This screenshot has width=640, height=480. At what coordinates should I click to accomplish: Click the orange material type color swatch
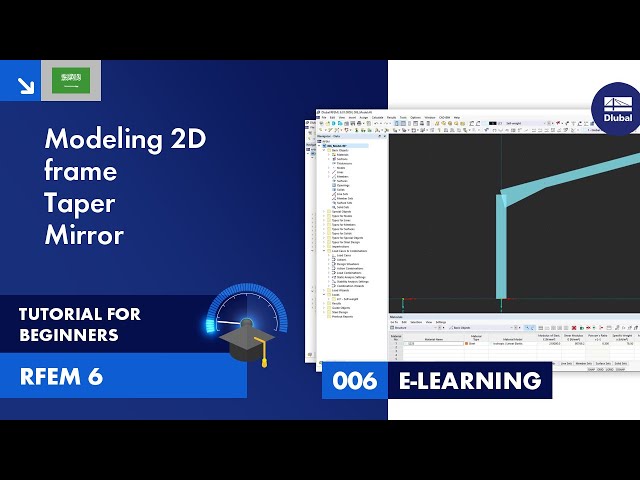click(467, 344)
